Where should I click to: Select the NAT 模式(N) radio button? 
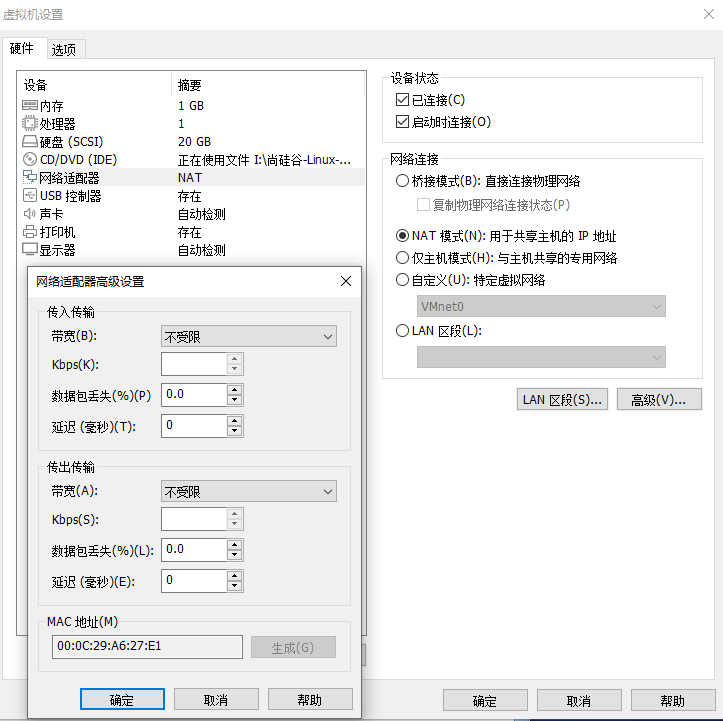[402, 236]
